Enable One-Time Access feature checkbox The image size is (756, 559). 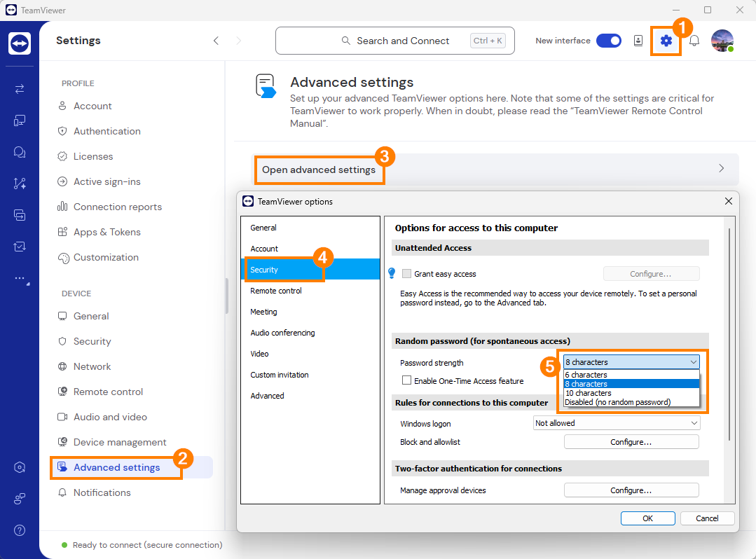pos(406,380)
